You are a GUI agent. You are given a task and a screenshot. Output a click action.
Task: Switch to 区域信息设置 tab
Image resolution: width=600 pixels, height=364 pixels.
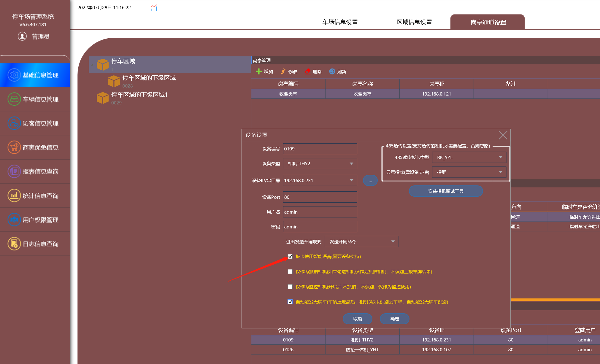pyautogui.click(x=414, y=22)
